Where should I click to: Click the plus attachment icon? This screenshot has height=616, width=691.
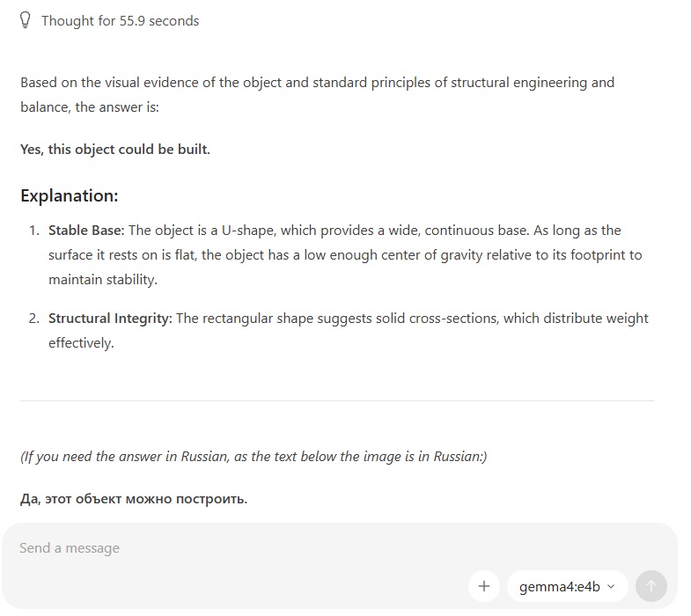pyautogui.click(x=484, y=586)
